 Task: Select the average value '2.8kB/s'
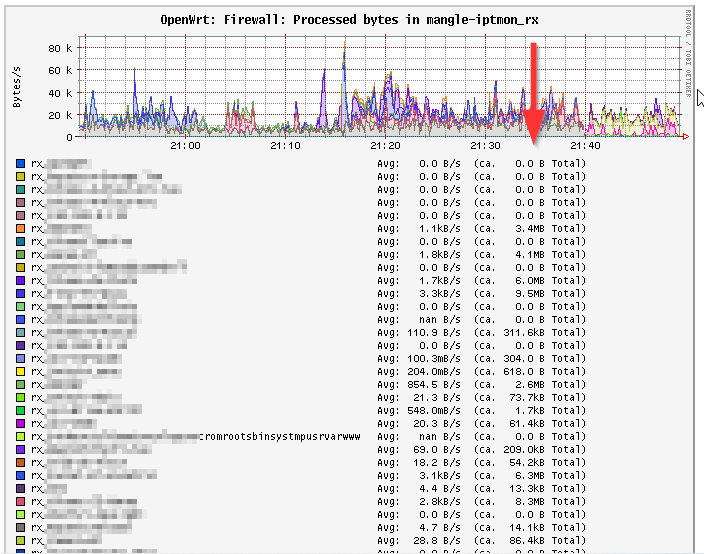click(440, 502)
